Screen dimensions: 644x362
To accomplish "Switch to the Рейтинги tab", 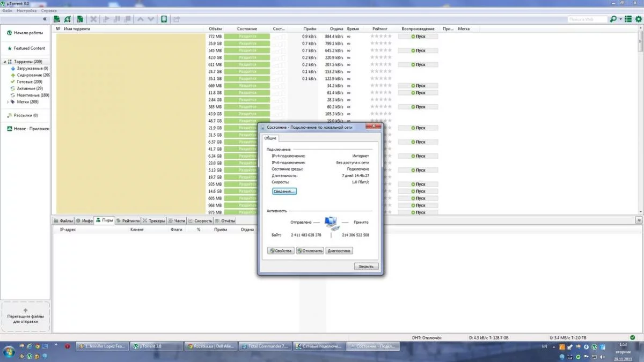I will [128, 220].
